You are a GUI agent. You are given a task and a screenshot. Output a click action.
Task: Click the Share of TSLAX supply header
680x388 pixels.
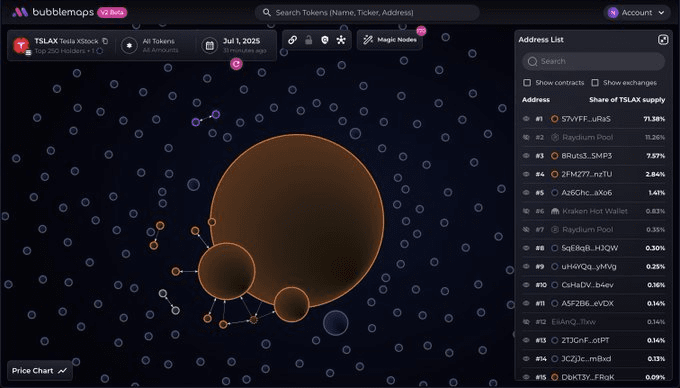(x=627, y=100)
